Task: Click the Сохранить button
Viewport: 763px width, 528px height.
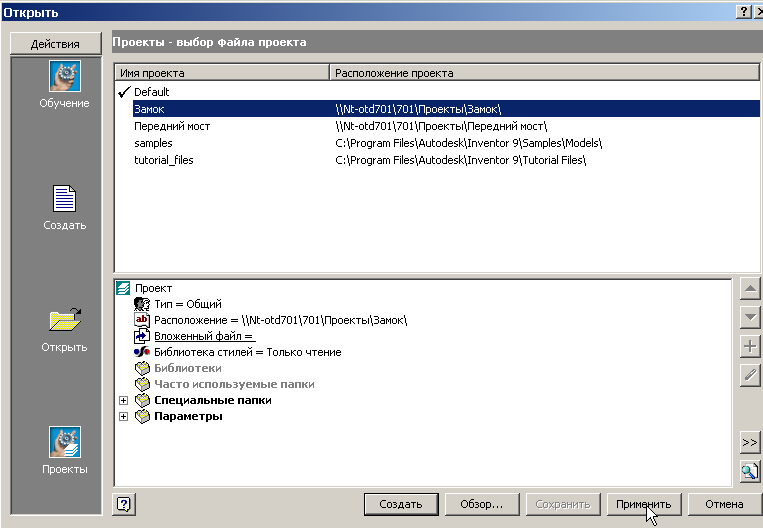Action: 563,504
